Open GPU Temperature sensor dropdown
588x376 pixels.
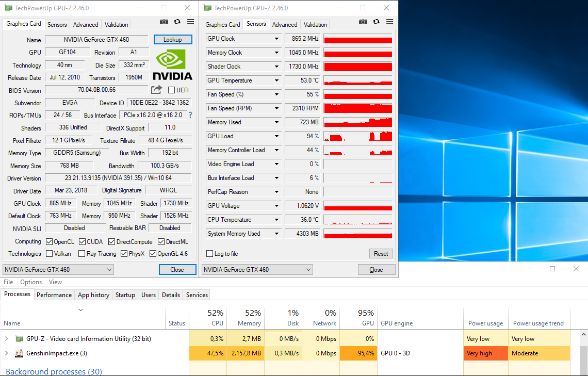point(276,80)
